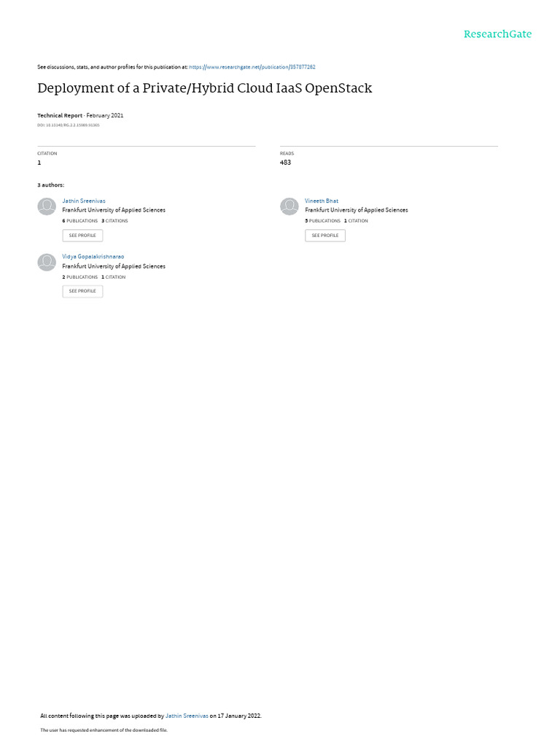Click Jathin Sreenivas's 6 publications stat
The width and height of the screenshot is (560, 747).
80,221
